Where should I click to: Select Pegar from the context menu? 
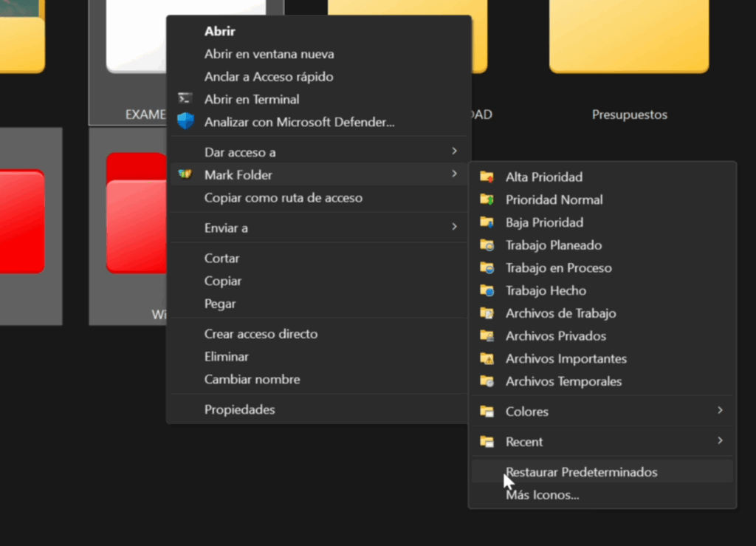(319, 304)
